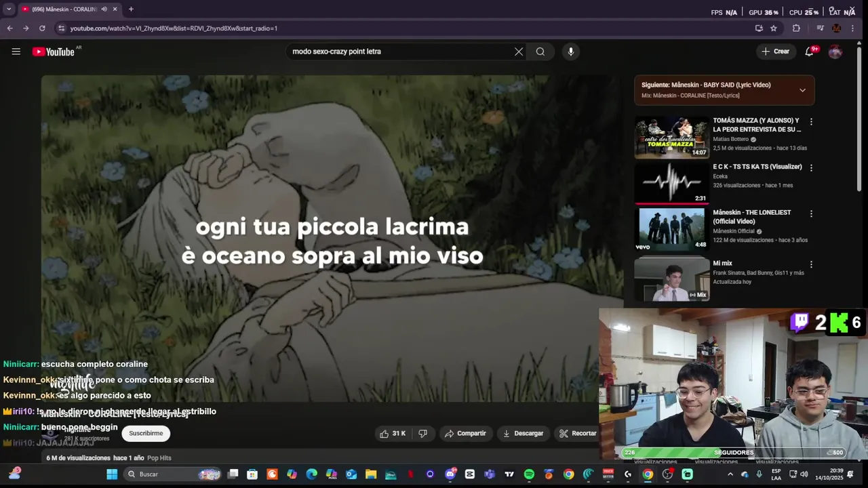Open the YouTube account avatar menu
Screen dimensions: 868x488
(x=835, y=52)
